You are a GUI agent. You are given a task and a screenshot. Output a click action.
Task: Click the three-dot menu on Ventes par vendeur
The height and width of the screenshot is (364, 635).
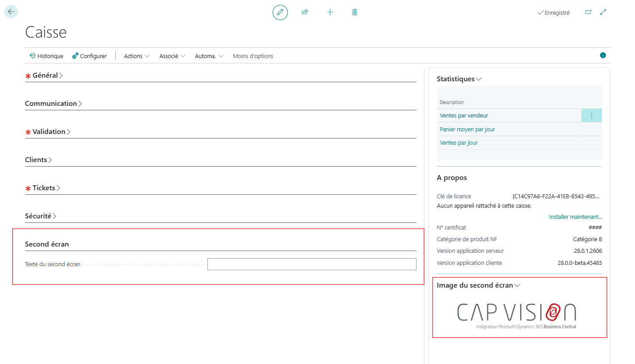point(592,116)
